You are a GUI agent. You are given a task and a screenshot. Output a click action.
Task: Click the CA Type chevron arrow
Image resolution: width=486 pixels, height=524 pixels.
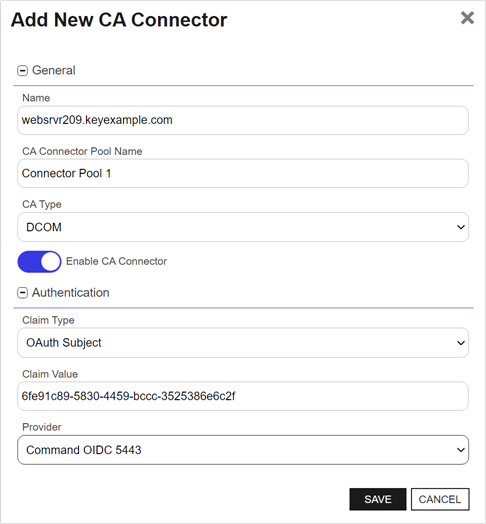[x=461, y=227]
